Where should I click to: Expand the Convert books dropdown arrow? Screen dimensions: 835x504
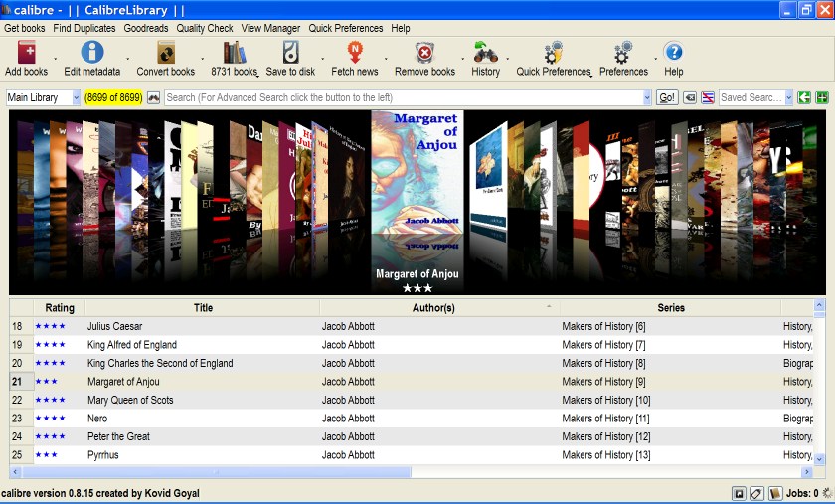point(203,59)
